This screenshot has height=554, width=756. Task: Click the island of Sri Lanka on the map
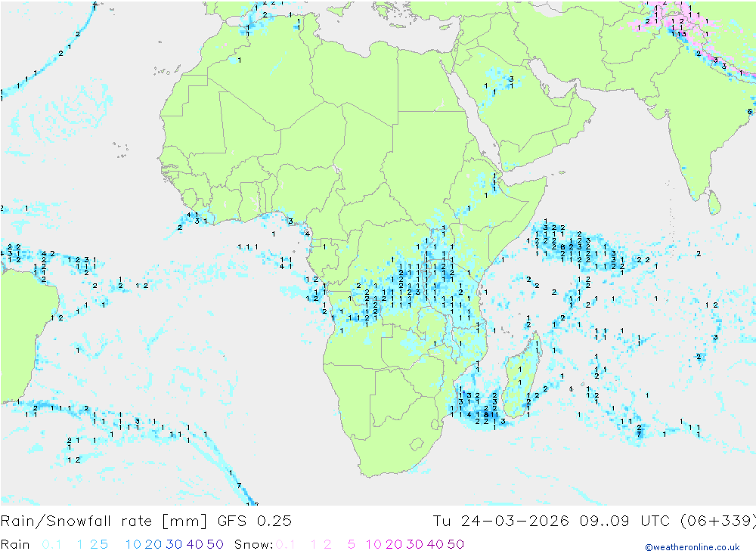pyautogui.click(x=714, y=203)
